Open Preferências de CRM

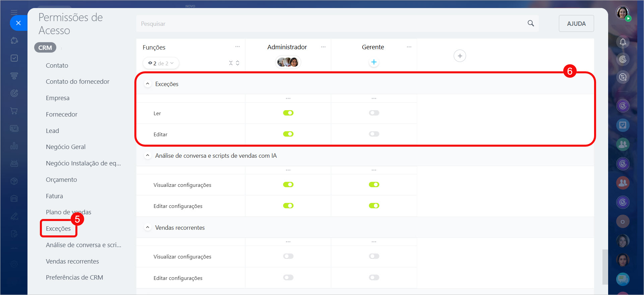click(74, 277)
